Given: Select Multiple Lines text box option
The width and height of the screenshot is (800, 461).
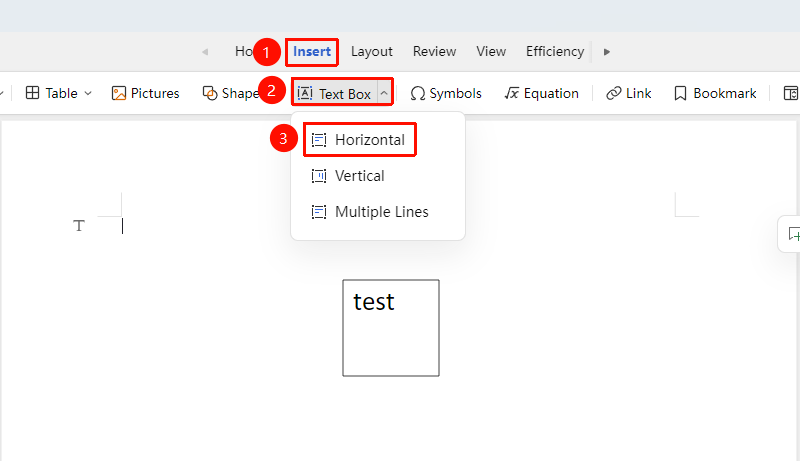Looking at the screenshot, I should click(370, 212).
